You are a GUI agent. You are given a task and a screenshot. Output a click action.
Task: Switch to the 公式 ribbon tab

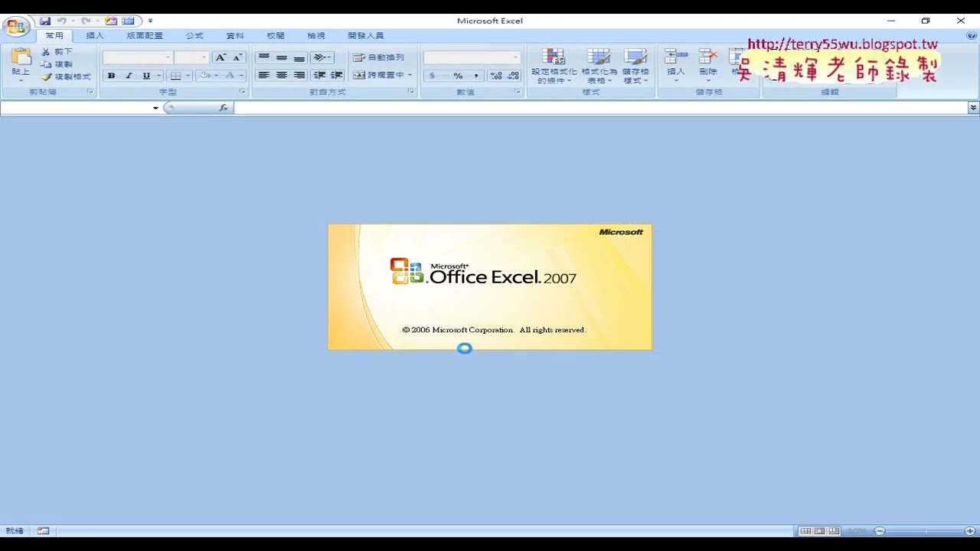(194, 36)
